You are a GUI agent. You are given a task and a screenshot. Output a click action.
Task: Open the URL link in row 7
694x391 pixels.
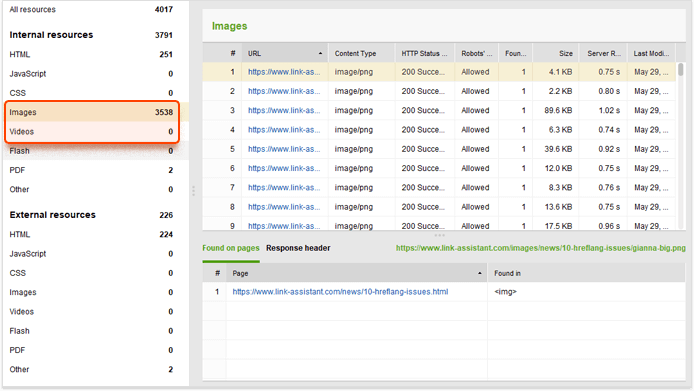coord(284,187)
